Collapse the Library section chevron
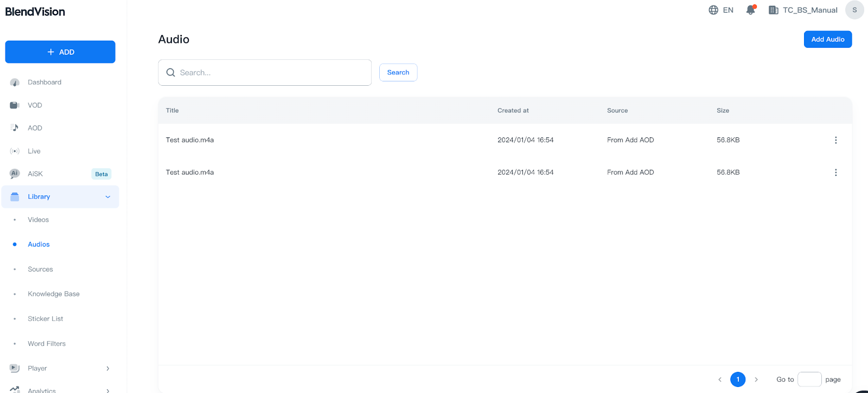The image size is (868, 393). 107,197
